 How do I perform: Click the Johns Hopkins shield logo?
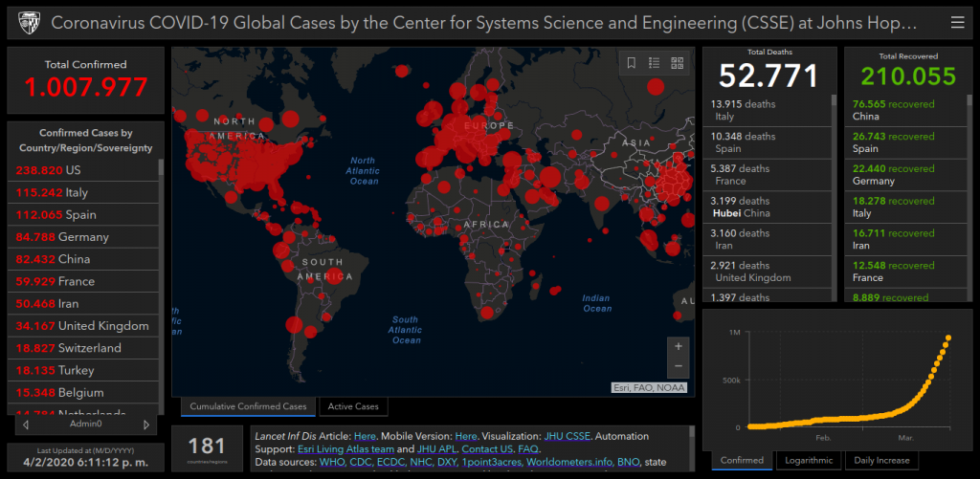pos(26,22)
